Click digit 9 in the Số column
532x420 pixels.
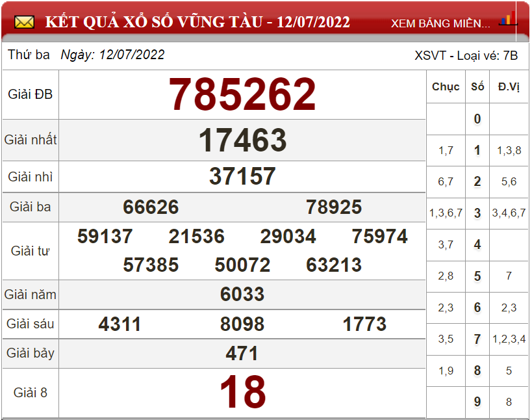click(x=477, y=402)
